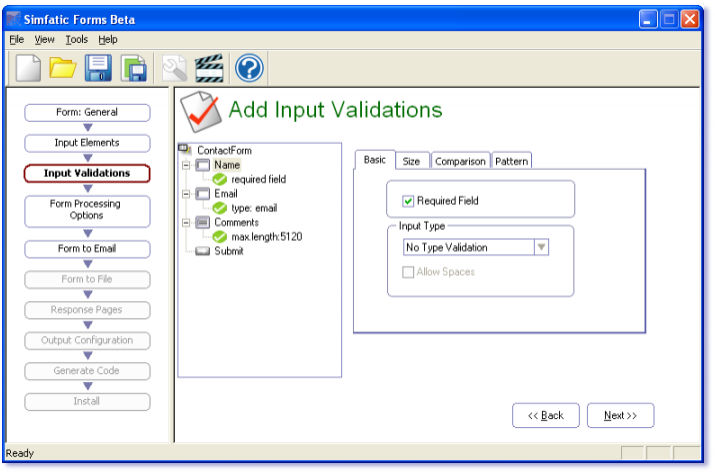
Task: Click the Next >> button
Action: point(621,416)
